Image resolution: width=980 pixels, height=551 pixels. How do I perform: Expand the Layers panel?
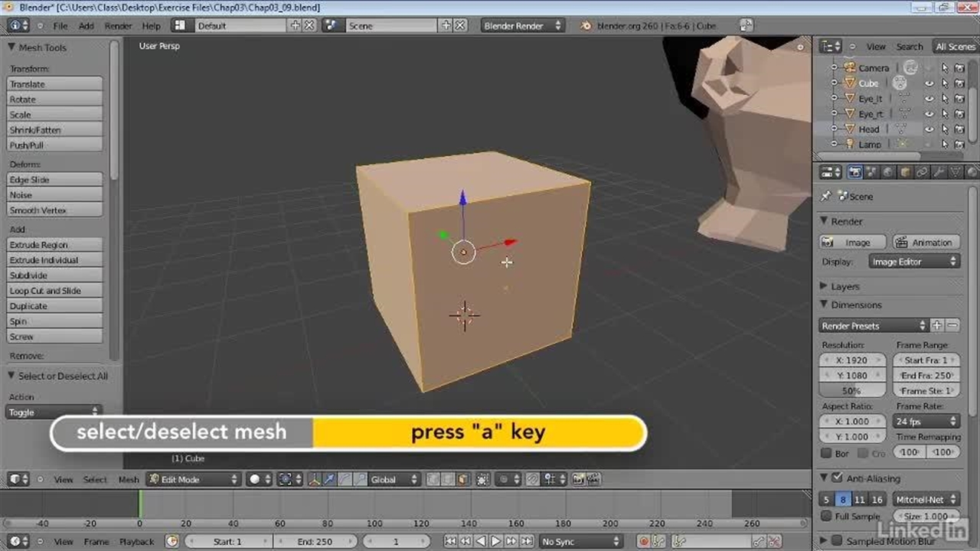(844, 286)
